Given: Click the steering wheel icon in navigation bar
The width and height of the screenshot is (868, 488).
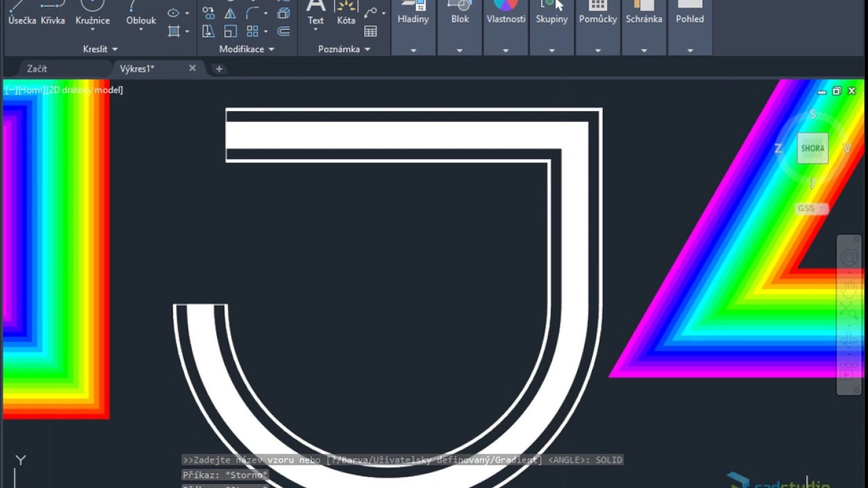Looking at the screenshot, I should [848, 258].
